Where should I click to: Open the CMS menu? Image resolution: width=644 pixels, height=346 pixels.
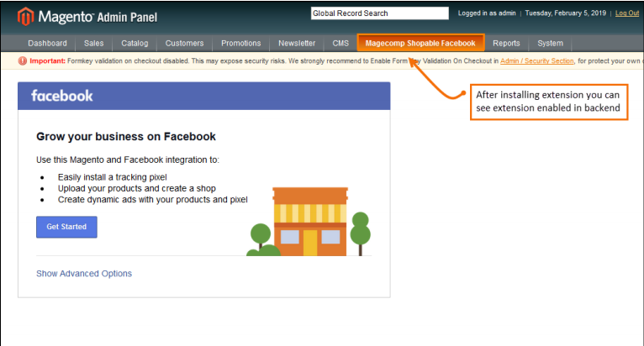coord(340,43)
